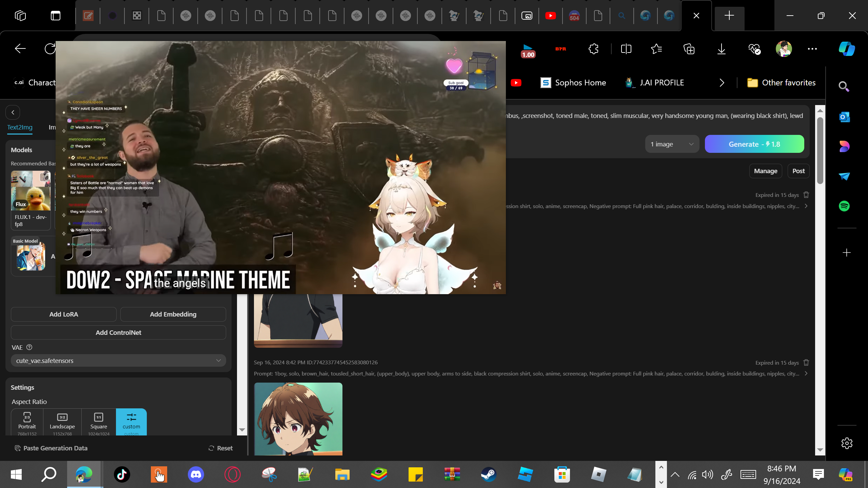Open split screen view icon
The image size is (868, 488).
coord(626,49)
